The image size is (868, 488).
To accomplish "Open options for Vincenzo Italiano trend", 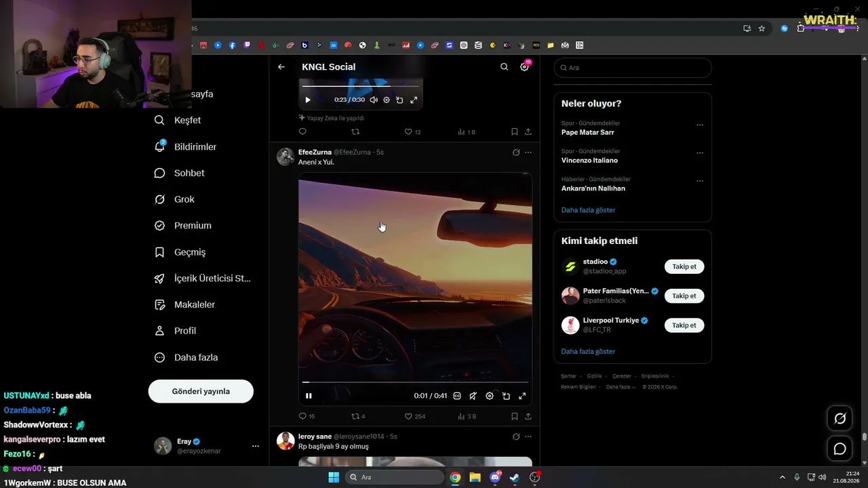I will point(700,153).
